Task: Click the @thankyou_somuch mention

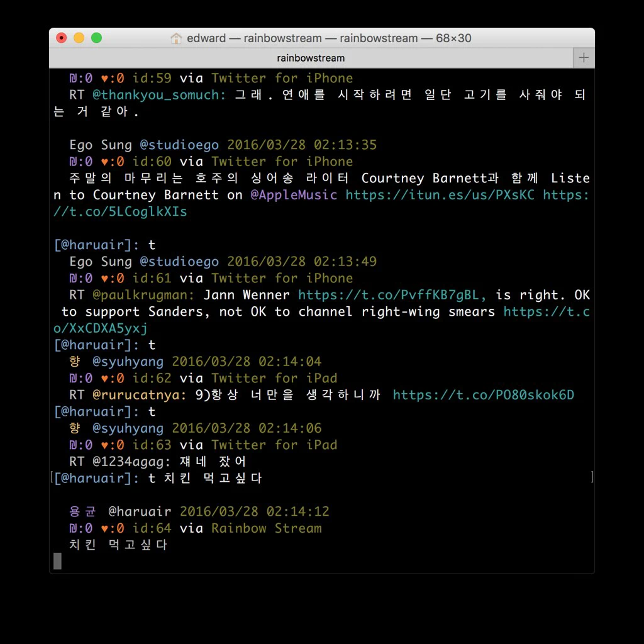Action: (159, 95)
